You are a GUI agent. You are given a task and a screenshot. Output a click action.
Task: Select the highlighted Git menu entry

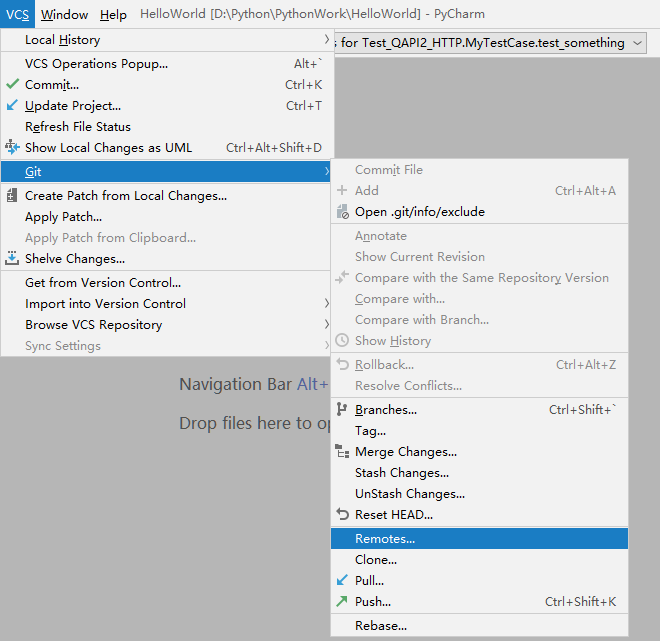click(166, 171)
